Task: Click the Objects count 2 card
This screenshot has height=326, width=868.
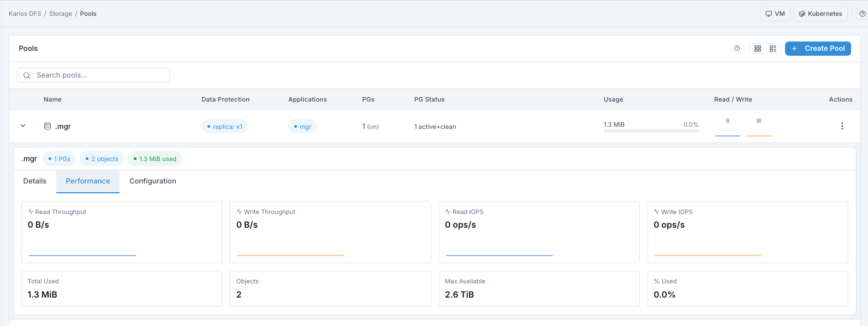Action: [x=330, y=289]
